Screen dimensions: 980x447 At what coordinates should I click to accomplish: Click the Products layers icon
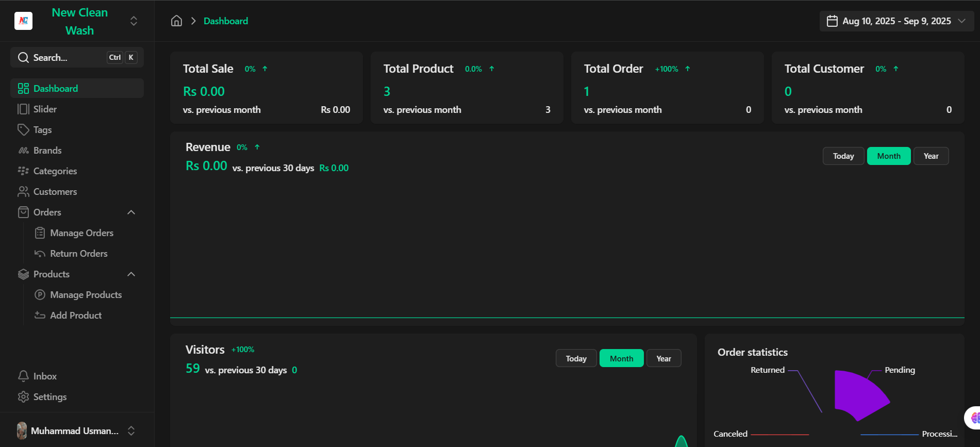click(23, 274)
